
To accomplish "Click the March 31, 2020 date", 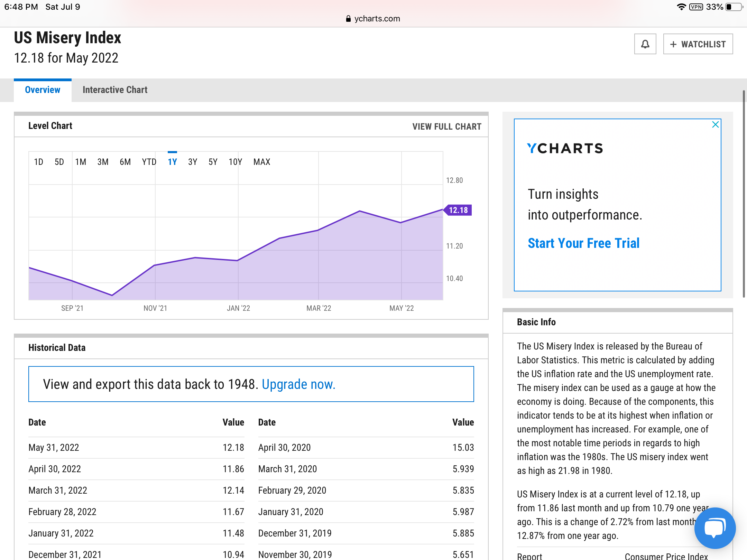I will [287, 469].
